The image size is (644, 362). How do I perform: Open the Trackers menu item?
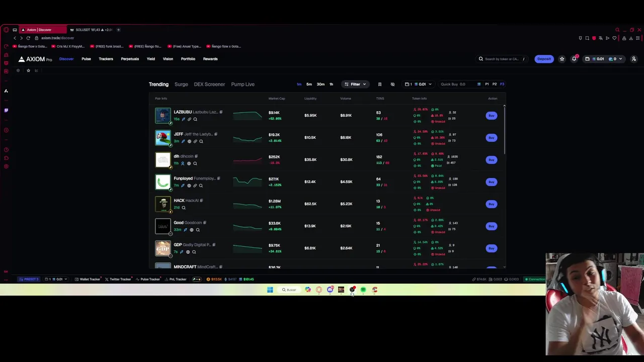coord(106,59)
